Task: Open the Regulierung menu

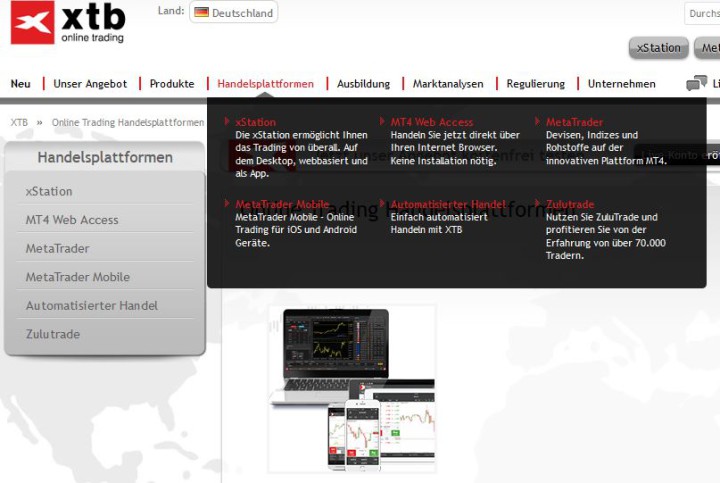Action: (x=535, y=84)
